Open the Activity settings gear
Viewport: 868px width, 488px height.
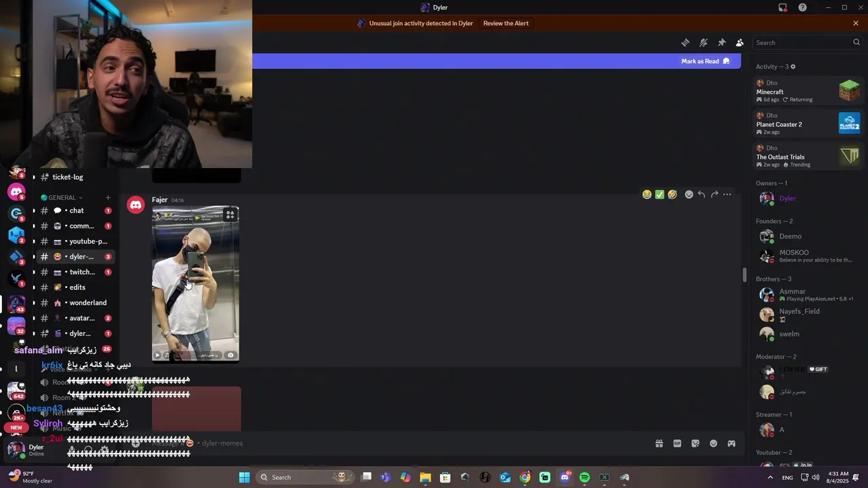[x=793, y=66]
